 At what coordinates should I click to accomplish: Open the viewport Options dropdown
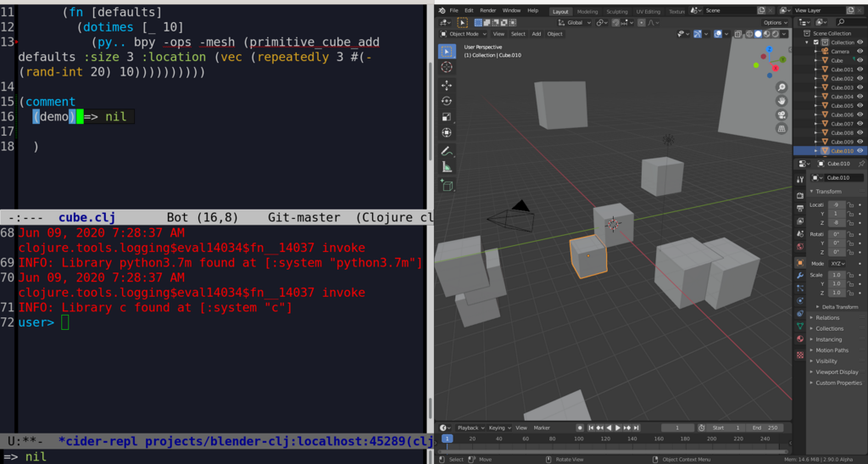[x=775, y=23]
